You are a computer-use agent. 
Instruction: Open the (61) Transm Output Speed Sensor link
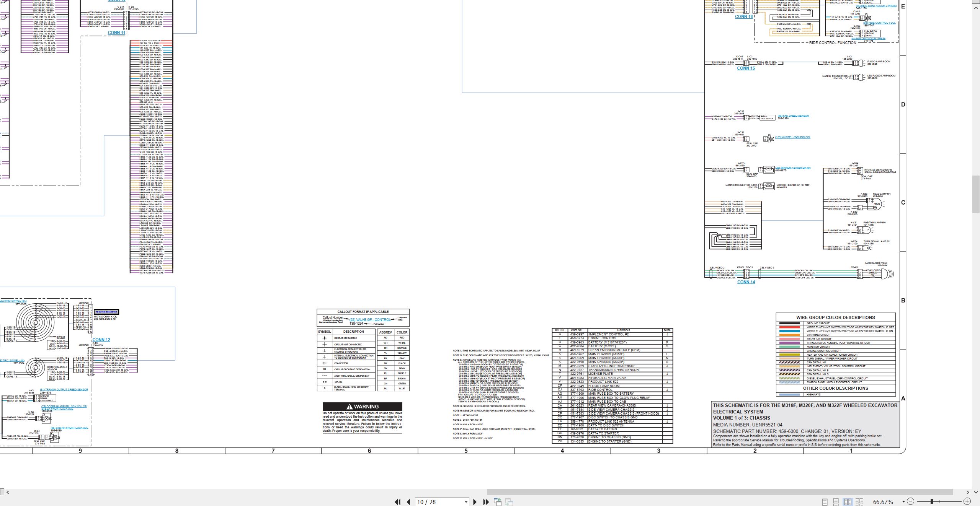[64, 390]
